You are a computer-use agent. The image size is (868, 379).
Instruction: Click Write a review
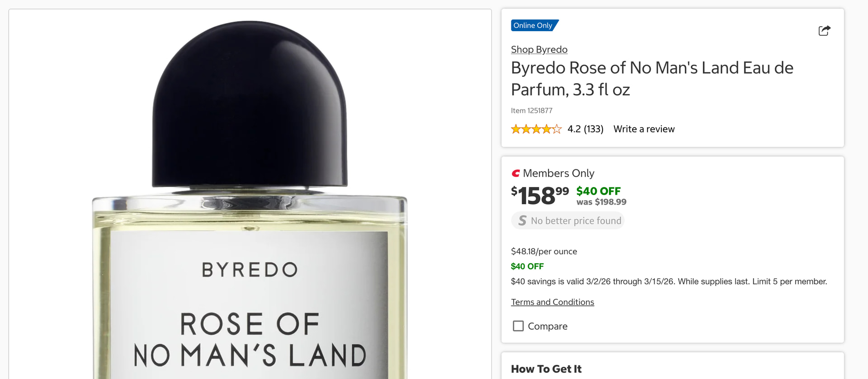(x=644, y=129)
